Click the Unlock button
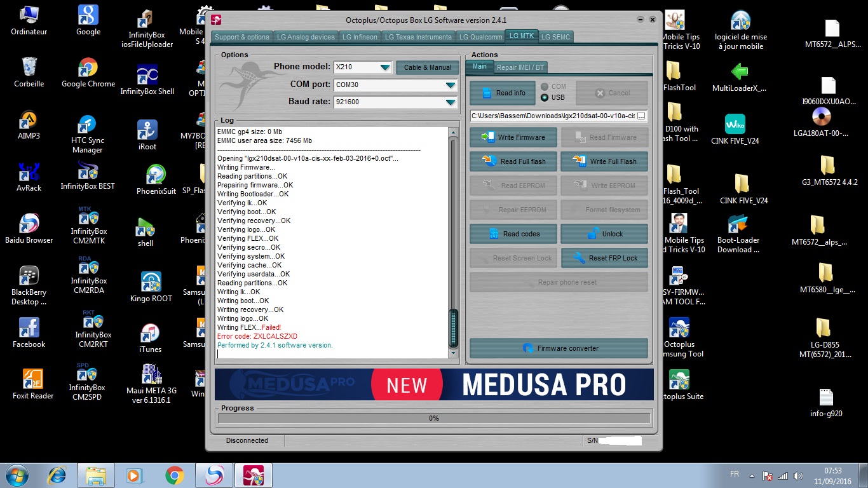Viewport: 868px width, 488px height. [604, 234]
